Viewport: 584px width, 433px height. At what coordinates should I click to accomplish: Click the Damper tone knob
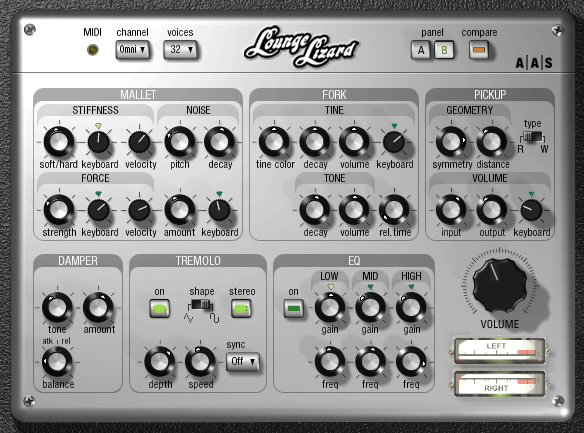[57, 308]
